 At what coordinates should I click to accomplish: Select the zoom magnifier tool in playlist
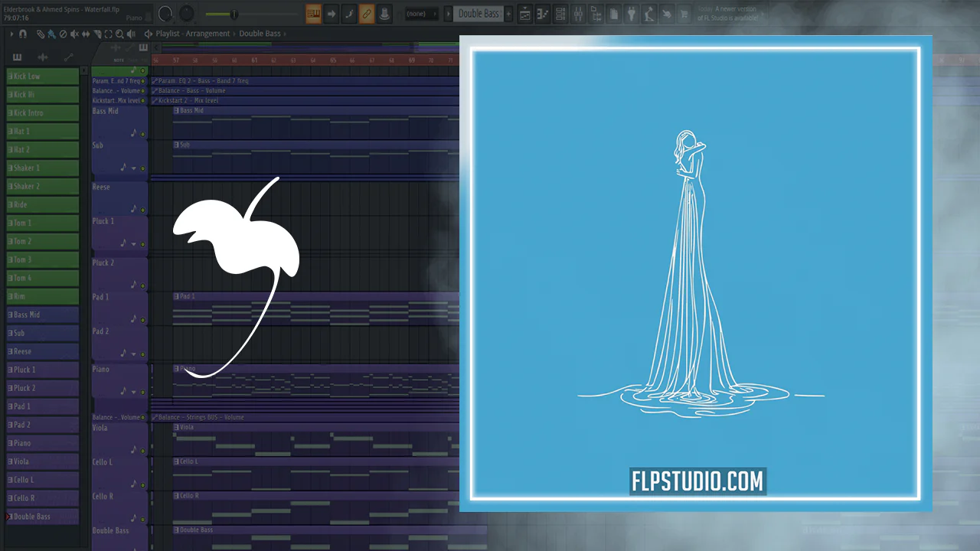point(119,34)
